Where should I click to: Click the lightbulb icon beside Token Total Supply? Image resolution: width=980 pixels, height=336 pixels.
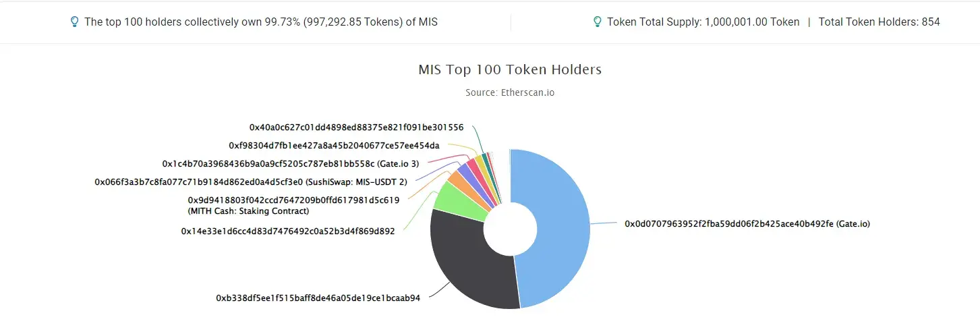(x=597, y=22)
